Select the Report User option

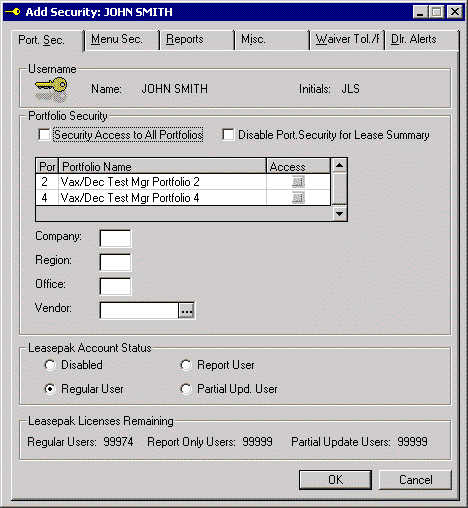186,365
